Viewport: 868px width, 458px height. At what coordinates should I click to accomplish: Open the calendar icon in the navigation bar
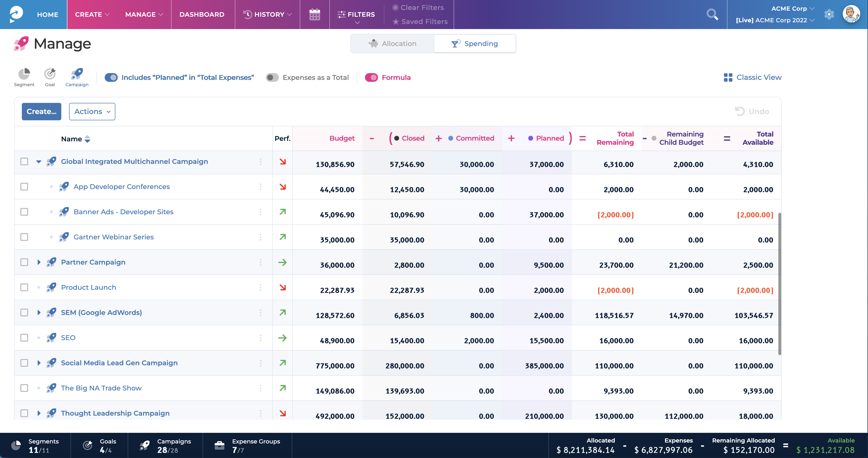tap(314, 15)
